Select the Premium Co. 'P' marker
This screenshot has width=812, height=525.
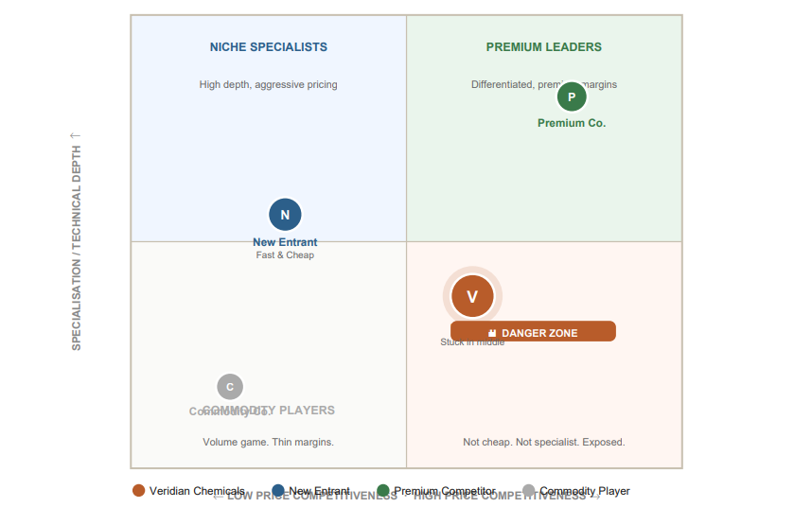click(572, 96)
